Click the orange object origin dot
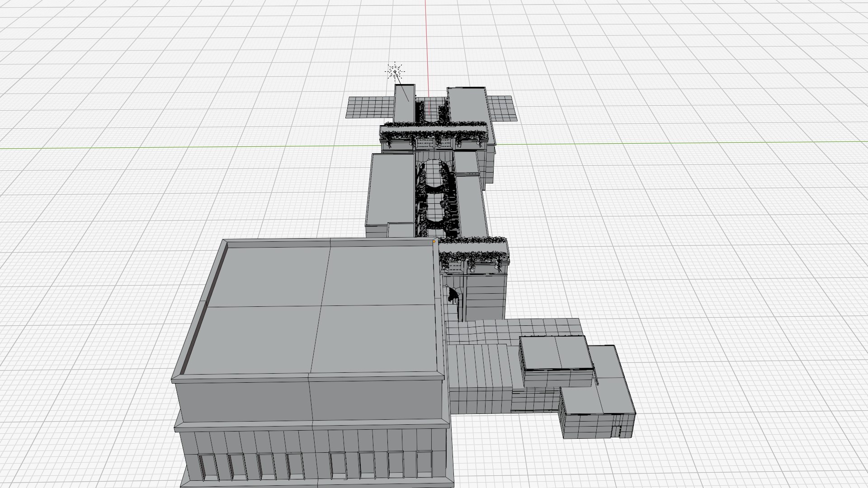 [x=434, y=242]
